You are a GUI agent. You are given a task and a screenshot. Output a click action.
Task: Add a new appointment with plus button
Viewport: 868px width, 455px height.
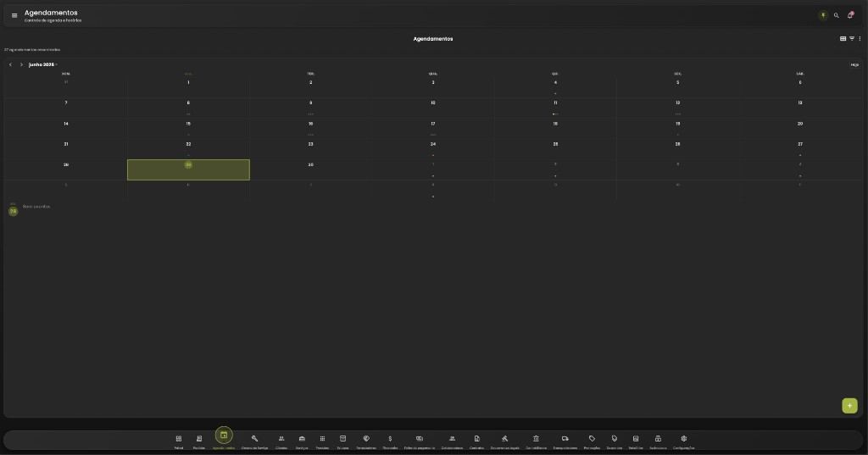point(849,406)
